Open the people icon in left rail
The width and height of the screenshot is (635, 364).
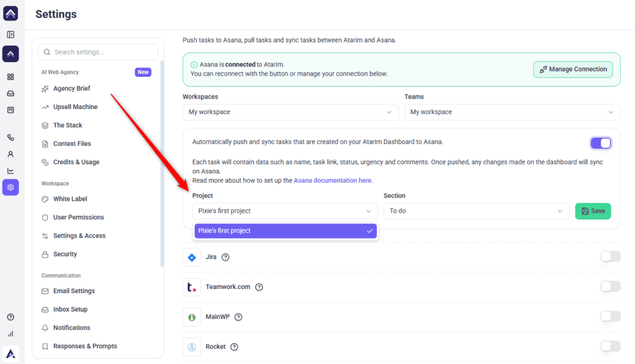coord(11,154)
